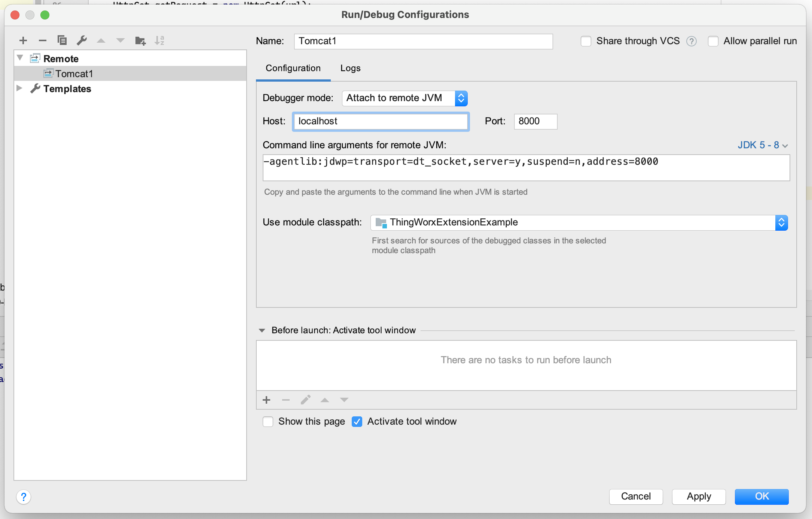Click the Share through VCS help icon

[x=692, y=41]
